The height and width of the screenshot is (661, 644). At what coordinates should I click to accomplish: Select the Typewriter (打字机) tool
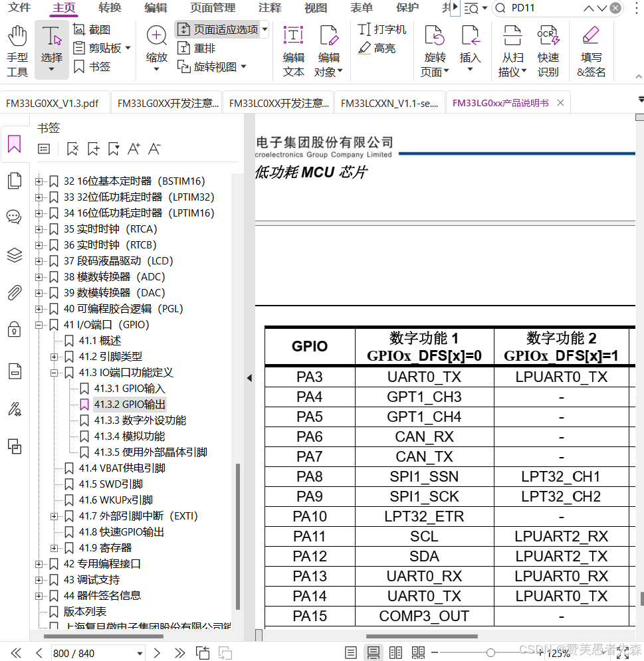click(382, 29)
